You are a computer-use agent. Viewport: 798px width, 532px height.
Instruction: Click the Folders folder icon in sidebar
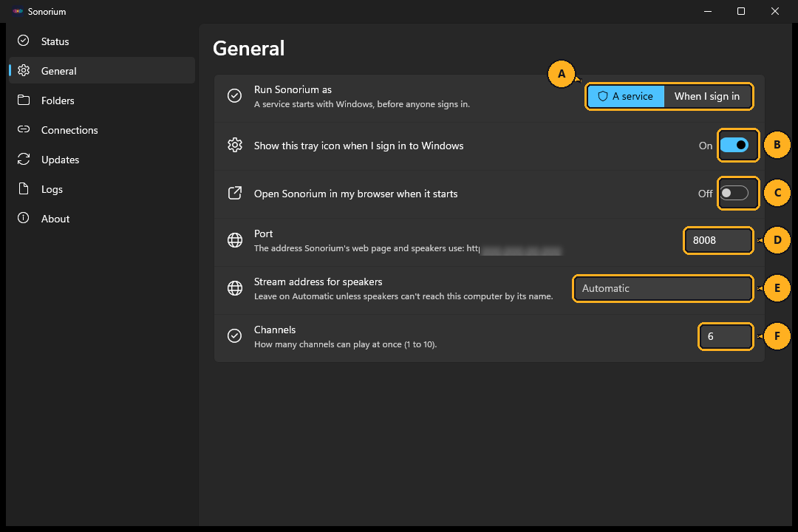coord(24,100)
